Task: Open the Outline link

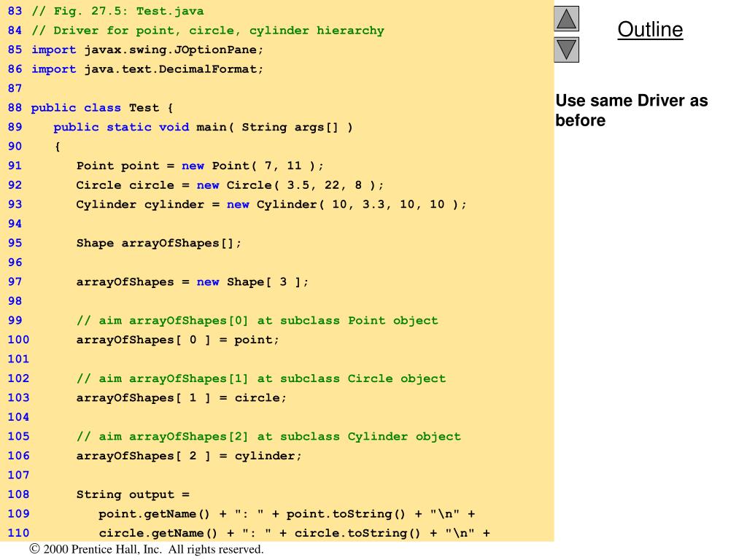Action: coord(650,29)
